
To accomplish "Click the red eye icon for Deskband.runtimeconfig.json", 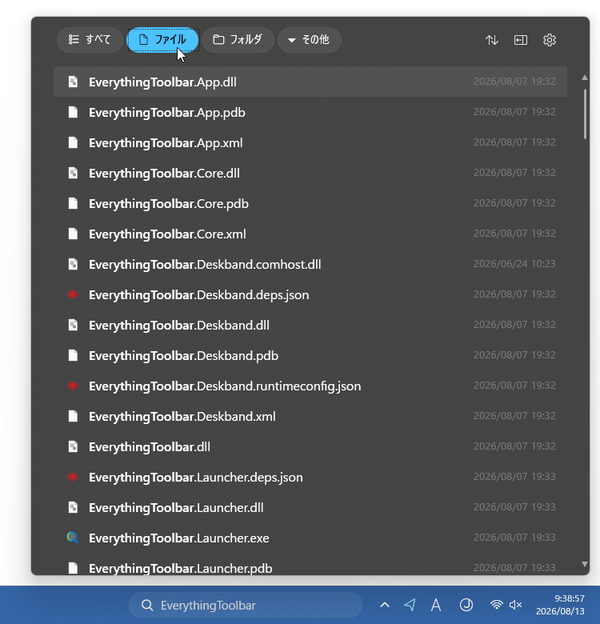I will [73, 386].
